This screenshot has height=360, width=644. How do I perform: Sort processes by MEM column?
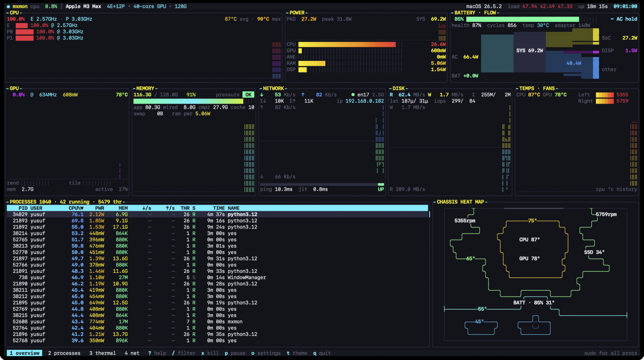(x=123, y=208)
